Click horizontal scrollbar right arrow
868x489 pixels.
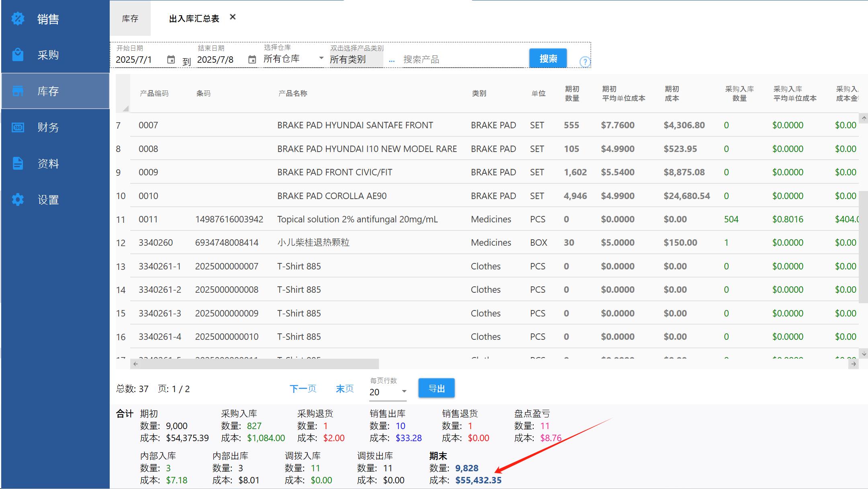coord(854,364)
